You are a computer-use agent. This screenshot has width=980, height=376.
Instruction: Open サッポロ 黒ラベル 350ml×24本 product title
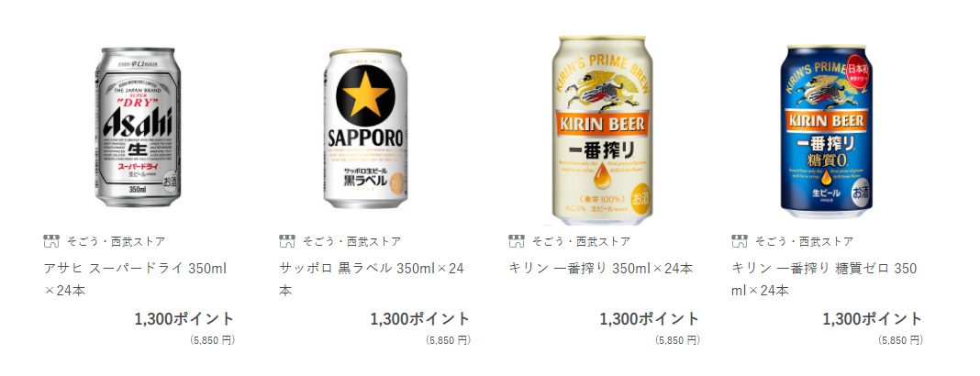tap(372, 280)
